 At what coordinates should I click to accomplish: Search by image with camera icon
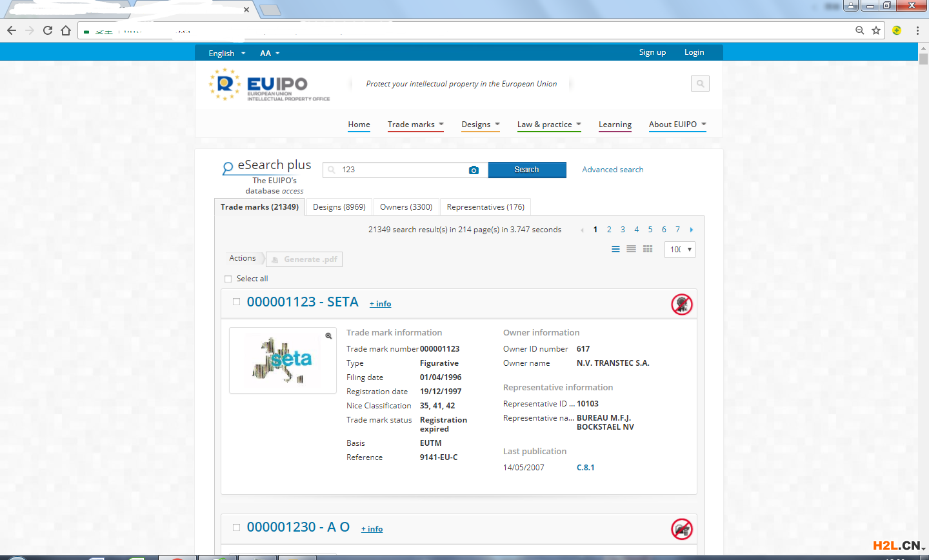pos(474,170)
